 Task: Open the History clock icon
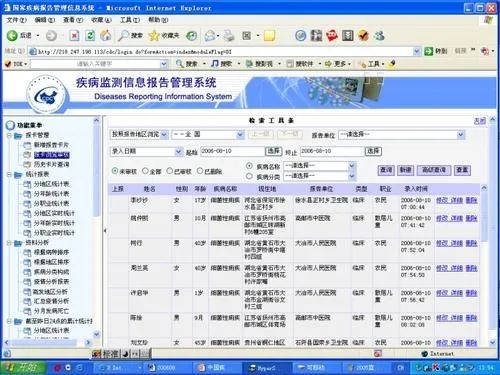[x=191, y=36]
